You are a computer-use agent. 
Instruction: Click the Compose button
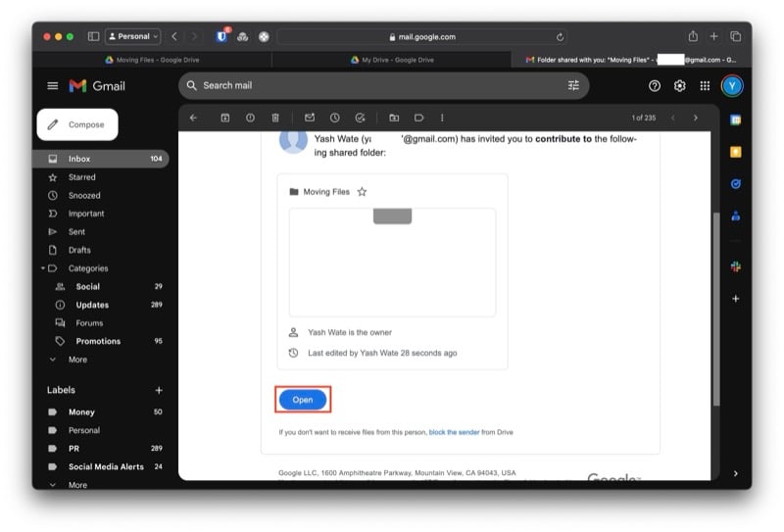coord(77,124)
